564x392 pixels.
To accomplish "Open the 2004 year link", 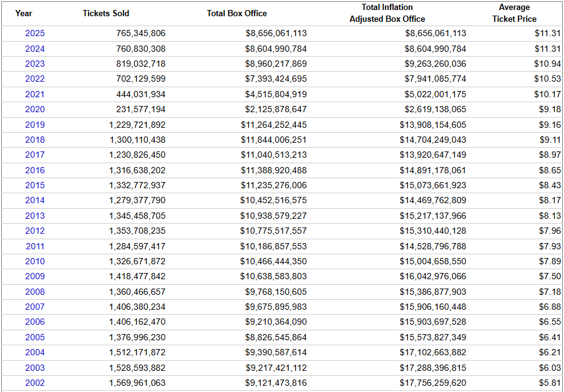I will pyautogui.click(x=35, y=352).
